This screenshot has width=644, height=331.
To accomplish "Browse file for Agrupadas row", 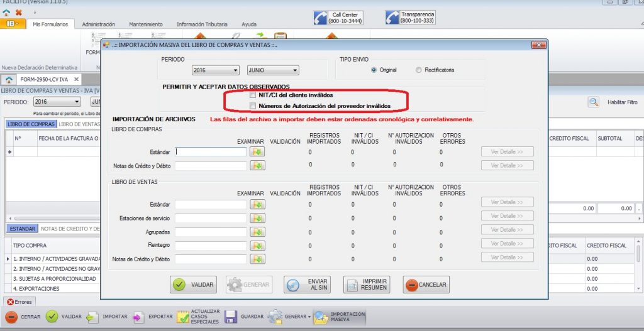I will 257,232.
